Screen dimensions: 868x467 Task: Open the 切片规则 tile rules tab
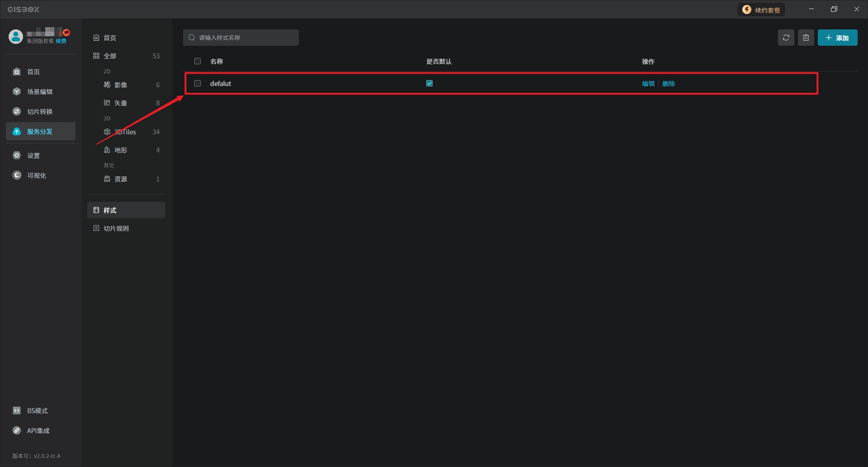[x=116, y=229]
